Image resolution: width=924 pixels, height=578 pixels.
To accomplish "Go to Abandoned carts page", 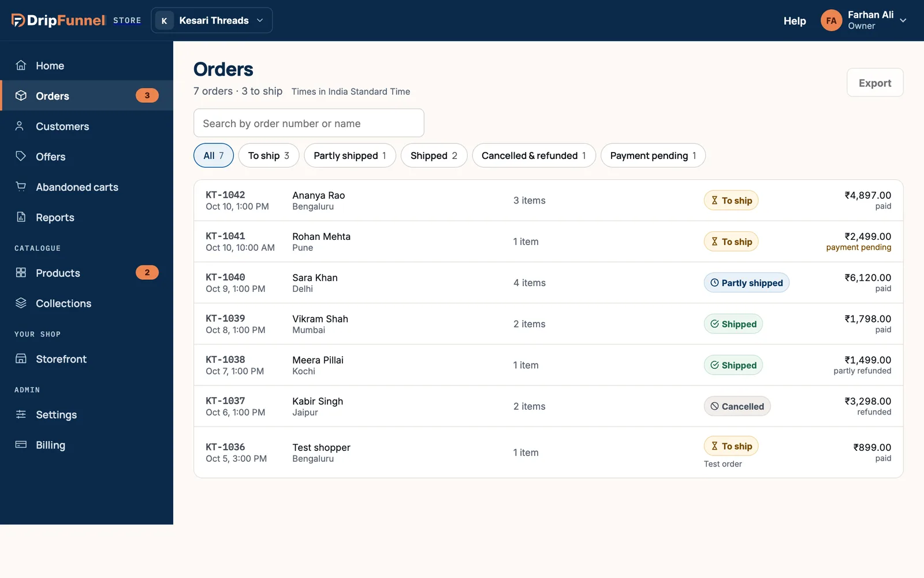I will pos(87,187).
